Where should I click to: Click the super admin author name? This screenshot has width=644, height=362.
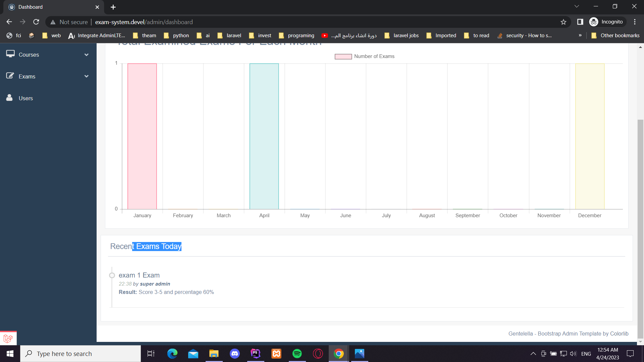(x=155, y=284)
